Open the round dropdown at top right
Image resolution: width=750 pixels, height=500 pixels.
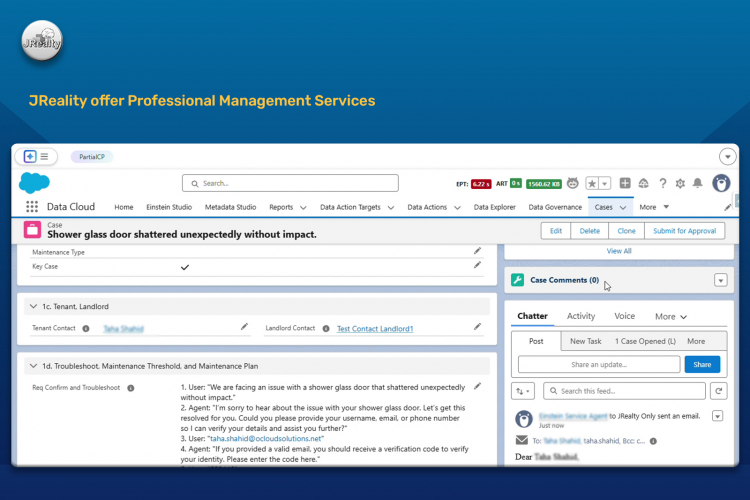click(727, 156)
